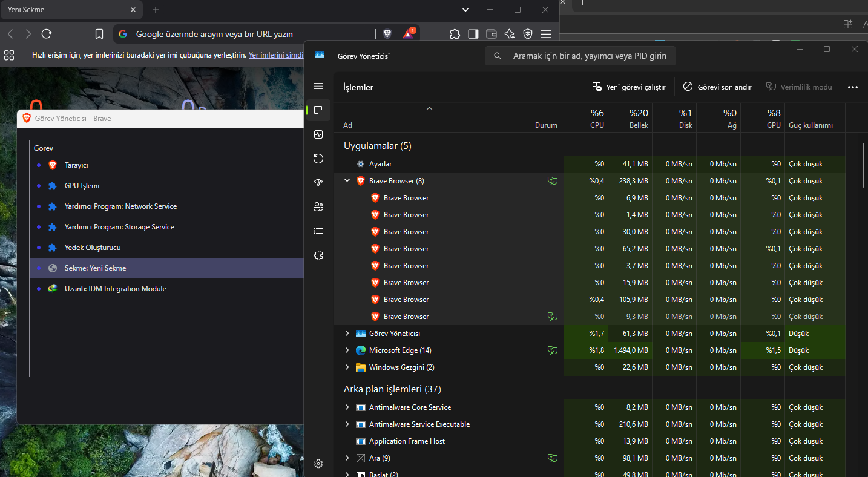Select the GPU İşlemi task
868x477 pixels.
tap(166, 186)
